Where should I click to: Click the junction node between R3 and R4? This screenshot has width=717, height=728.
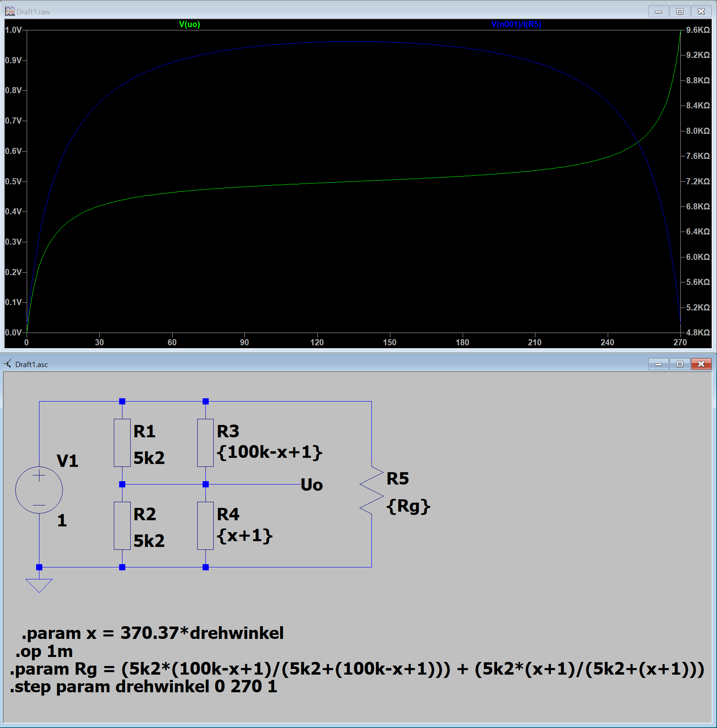[x=205, y=485]
